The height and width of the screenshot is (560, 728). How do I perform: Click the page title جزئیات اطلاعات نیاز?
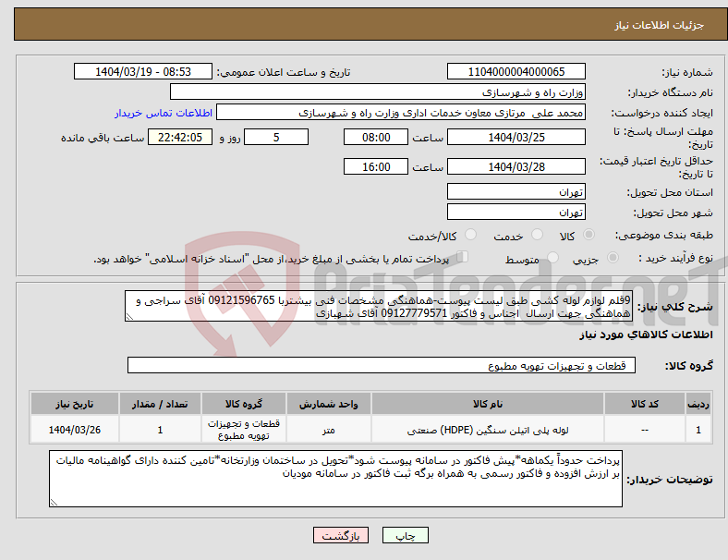point(660,25)
